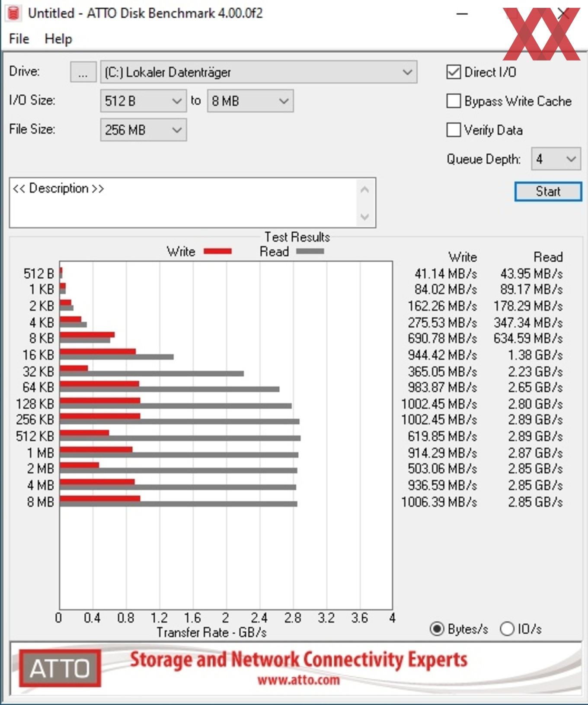Click the 1 MB write value 914.29 MB/s
The height and width of the screenshot is (705, 588).
pyautogui.click(x=442, y=452)
